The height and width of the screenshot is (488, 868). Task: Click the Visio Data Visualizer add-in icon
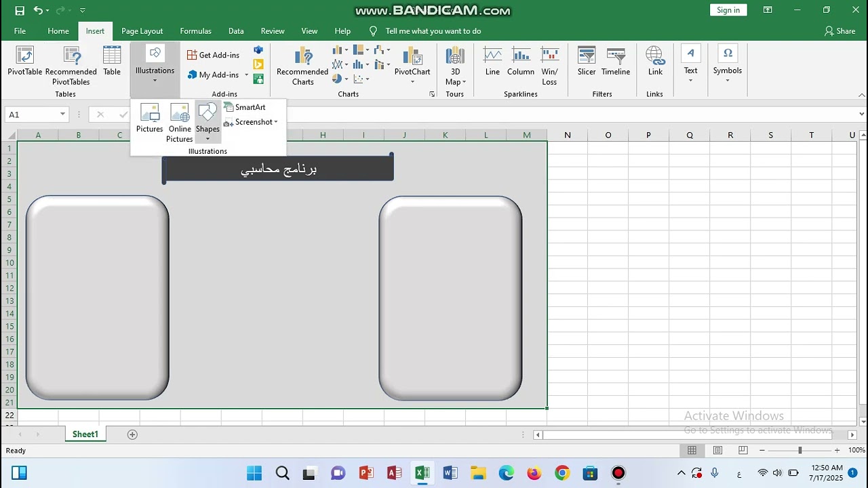coord(258,50)
